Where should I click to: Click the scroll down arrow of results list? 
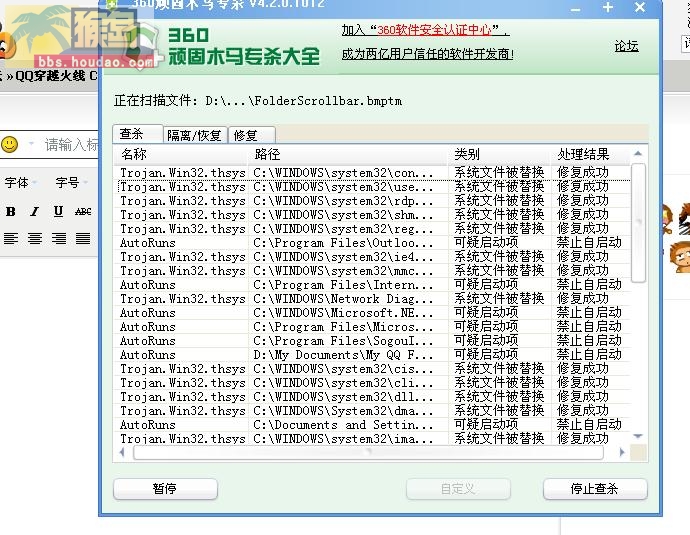click(x=638, y=436)
